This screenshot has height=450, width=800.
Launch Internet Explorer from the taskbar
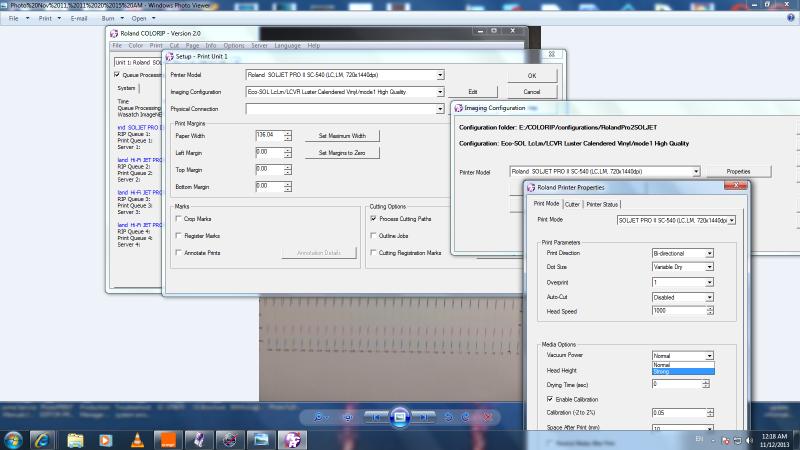(x=42, y=440)
